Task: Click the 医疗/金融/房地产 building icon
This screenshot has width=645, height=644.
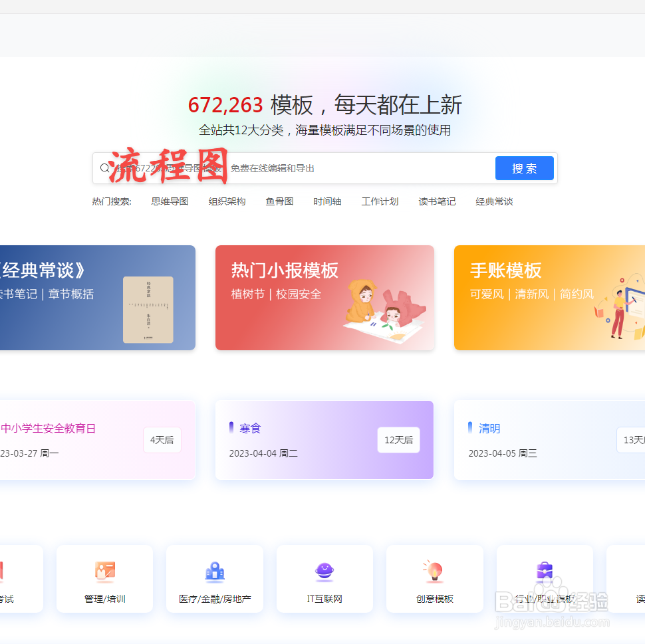Action: click(215, 572)
